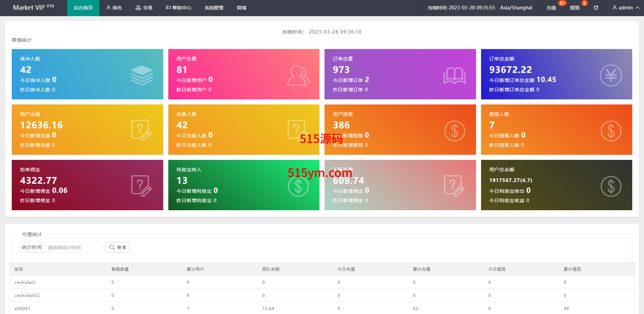Viewport: 644px width, 314px height.
Task: Click the 搜索 button
Action: [x=118, y=247]
